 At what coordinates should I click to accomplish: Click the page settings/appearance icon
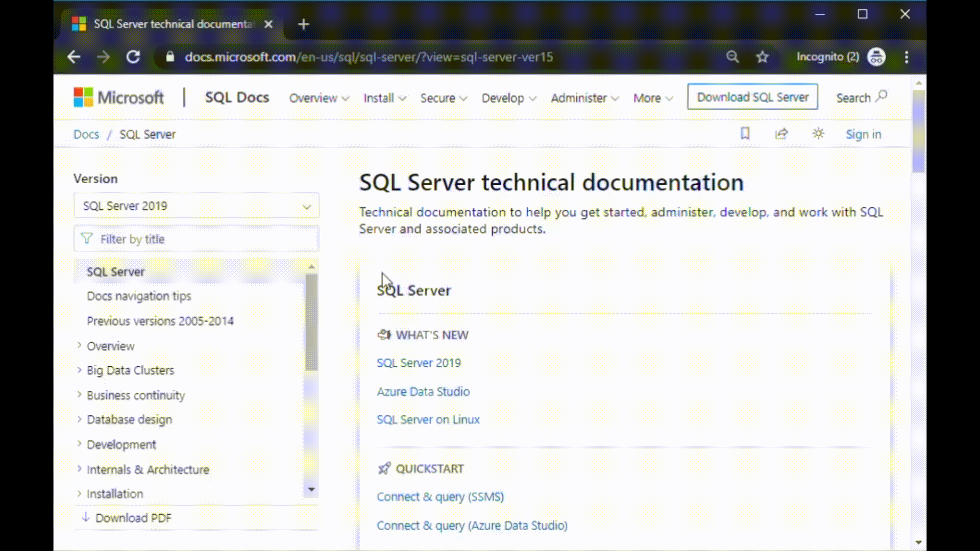point(819,134)
